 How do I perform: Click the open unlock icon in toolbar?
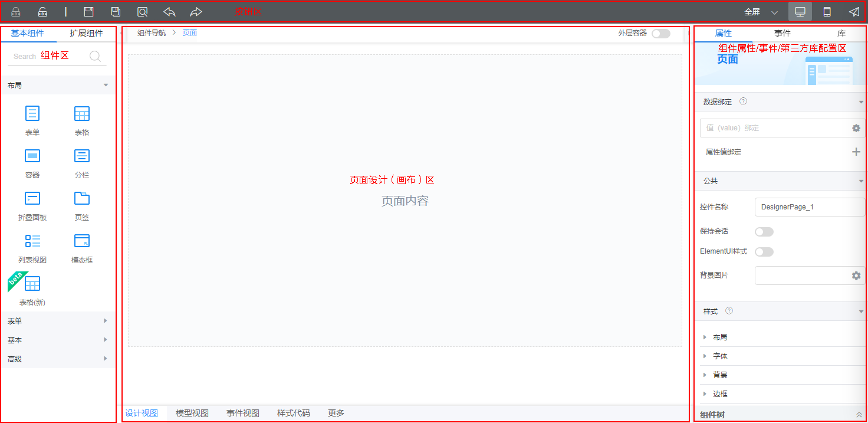[x=42, y=12]
